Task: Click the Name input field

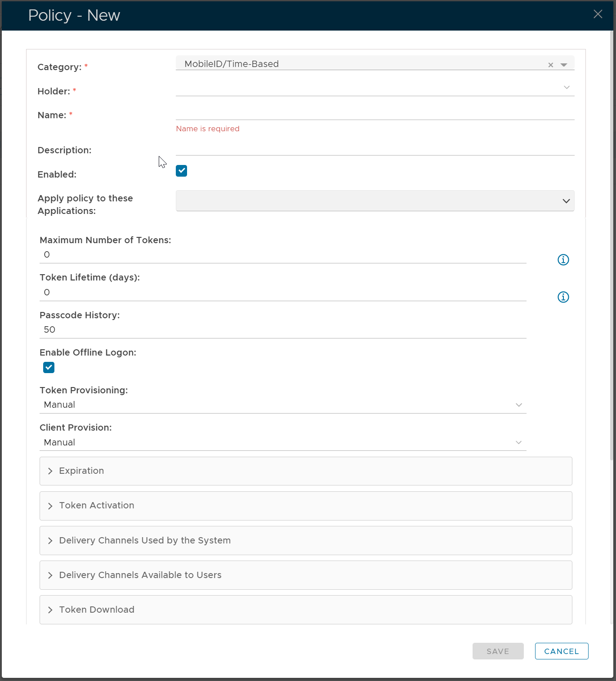Action: coord(375,112)
